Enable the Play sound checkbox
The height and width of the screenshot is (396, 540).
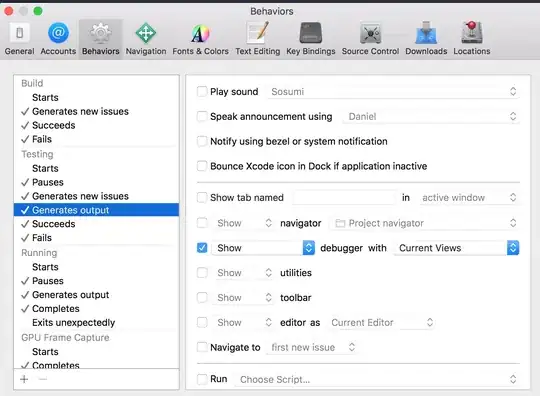202,92
